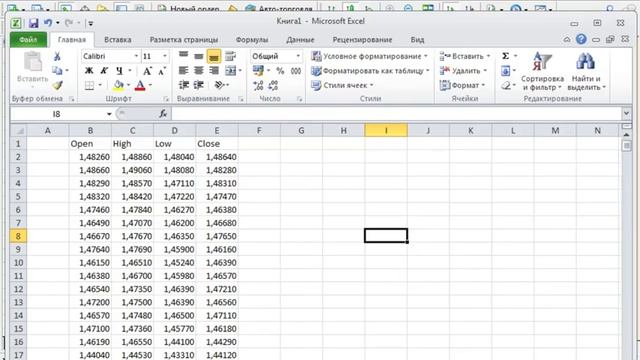Click Merge and Center icon
Viewport: 640px width, 360px height.
231,71
